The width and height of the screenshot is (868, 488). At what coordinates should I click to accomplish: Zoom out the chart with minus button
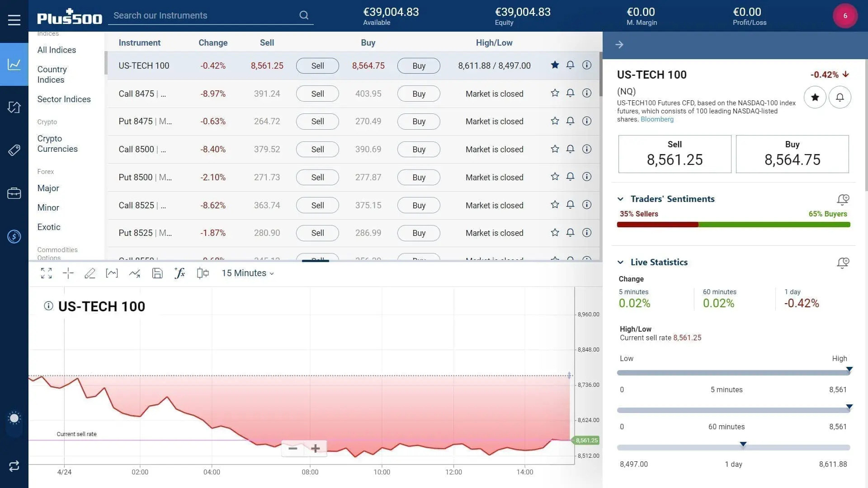pyautogui.click(x=292, y=448)
